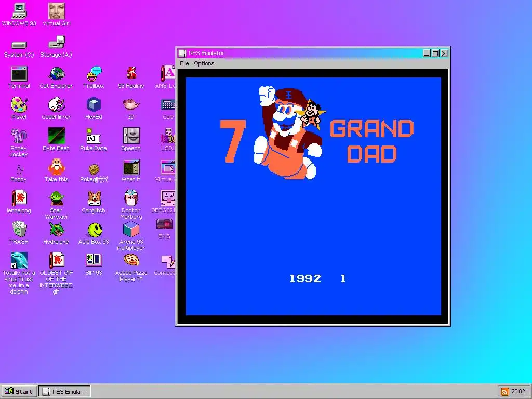The width and height of the screenshot is (532, 399).
Task: Open the Puke Data icon
Action: point(94,137)
